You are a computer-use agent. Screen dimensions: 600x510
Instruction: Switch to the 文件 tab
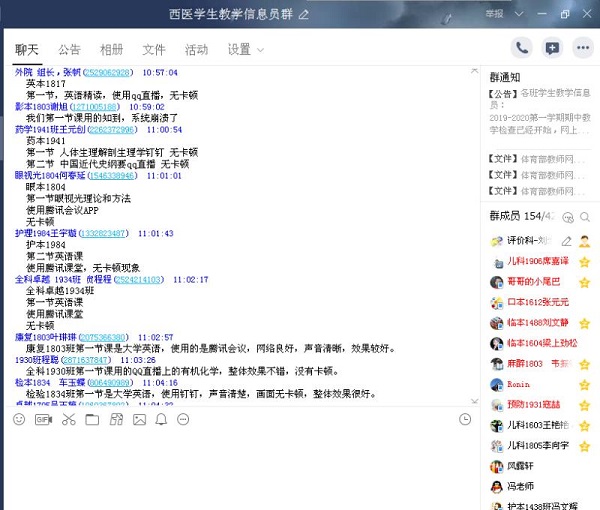click(154, 49)
